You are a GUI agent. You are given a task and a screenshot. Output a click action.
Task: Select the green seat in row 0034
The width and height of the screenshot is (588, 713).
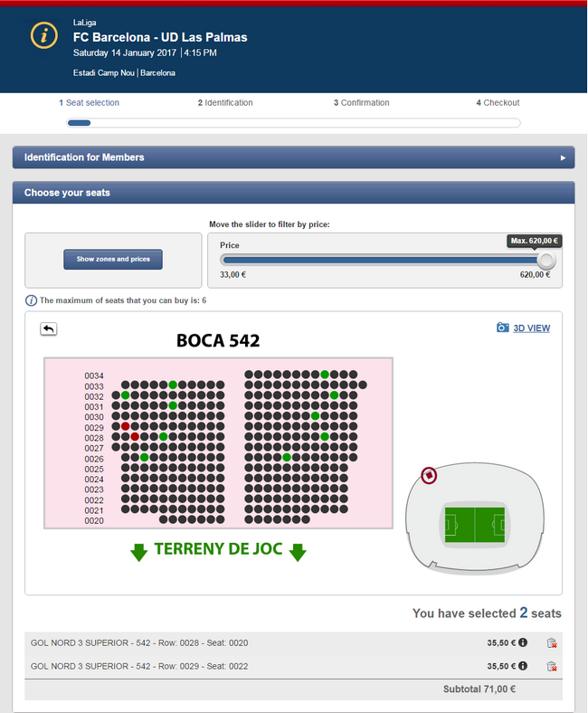tap(325, 375)
